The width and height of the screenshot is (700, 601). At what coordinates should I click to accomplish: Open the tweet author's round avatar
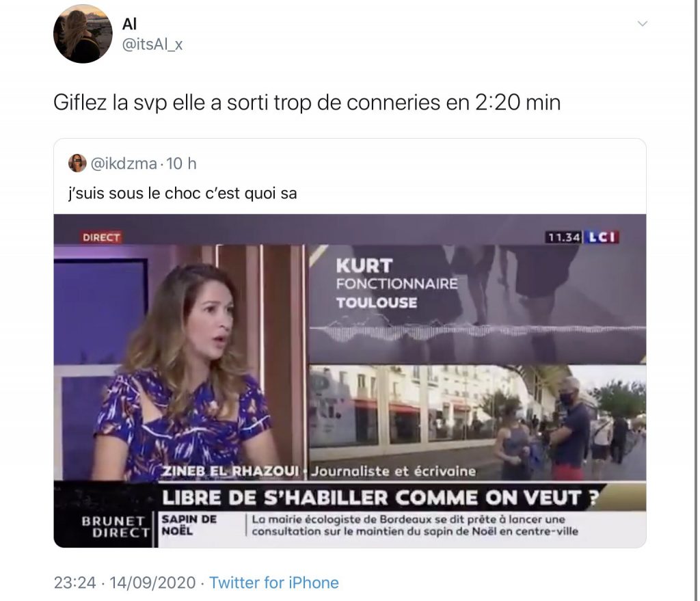83,34
